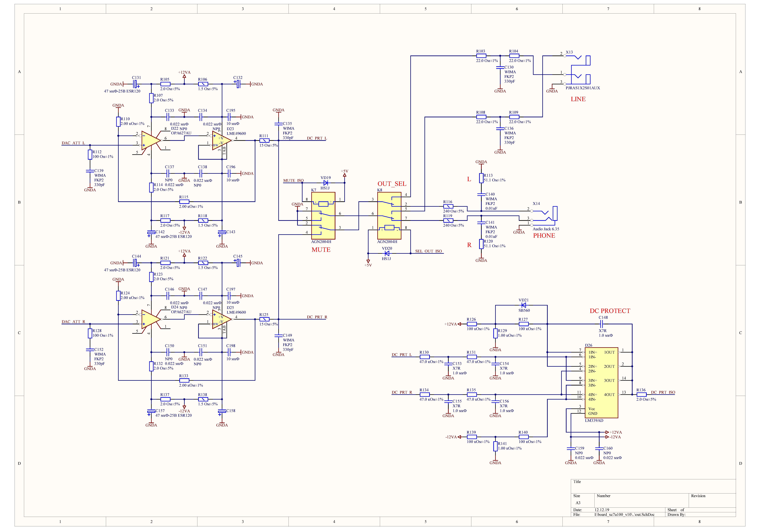761x532 pixels.
Task: Click the red LINE label
Action: point(578,99)
